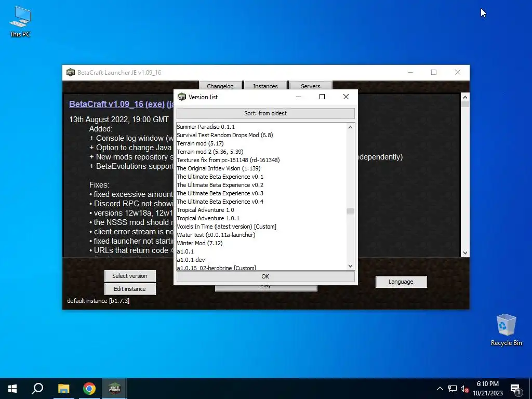
Task: Select The Original Infdev Vision (1.139)
Action: click(x=261, y=168)
